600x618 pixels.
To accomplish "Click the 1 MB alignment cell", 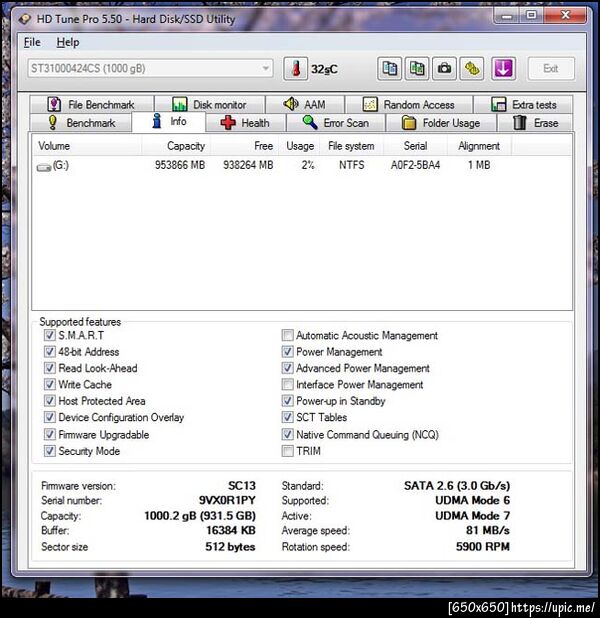I will (479, 165).
